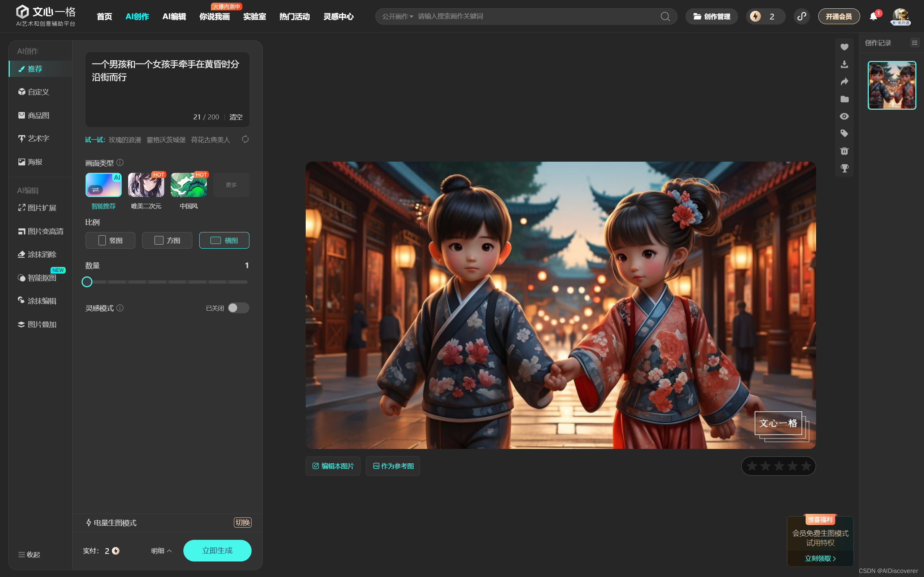Viewport: 924px width, 577px height.
Task: Click the 数量 slider handle
Action: click(87, 282)
